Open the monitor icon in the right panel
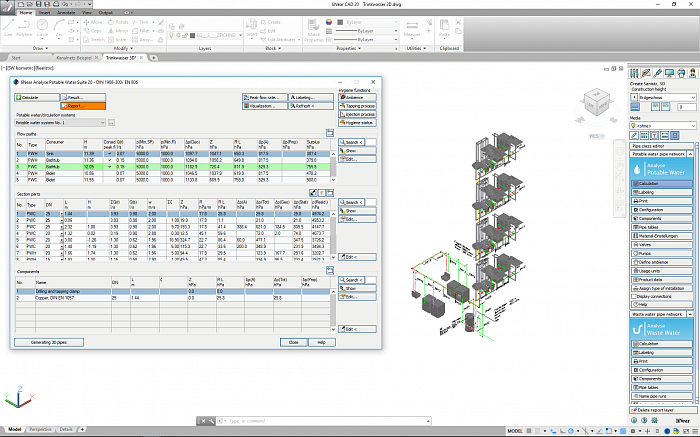 [x=669, y=73]
